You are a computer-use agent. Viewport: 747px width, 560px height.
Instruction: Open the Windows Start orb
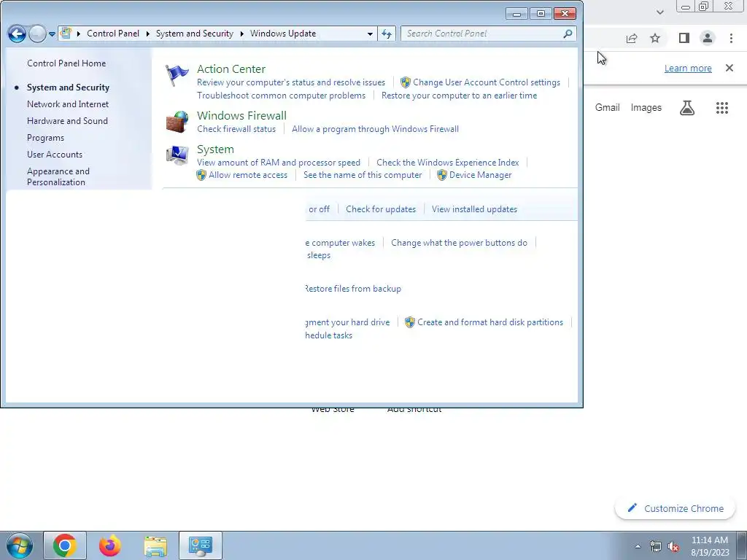[x=20, y=545]
